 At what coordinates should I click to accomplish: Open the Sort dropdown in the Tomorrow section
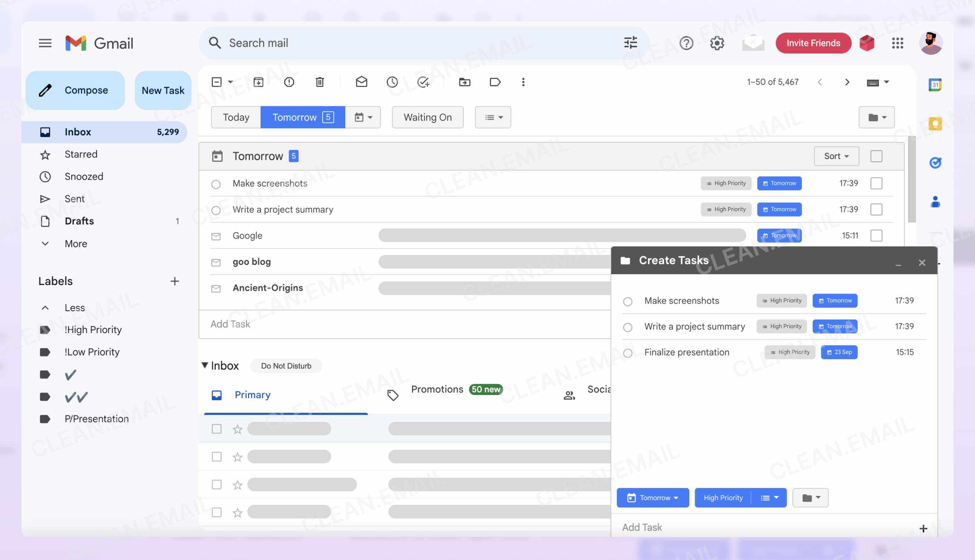point(836,156)
